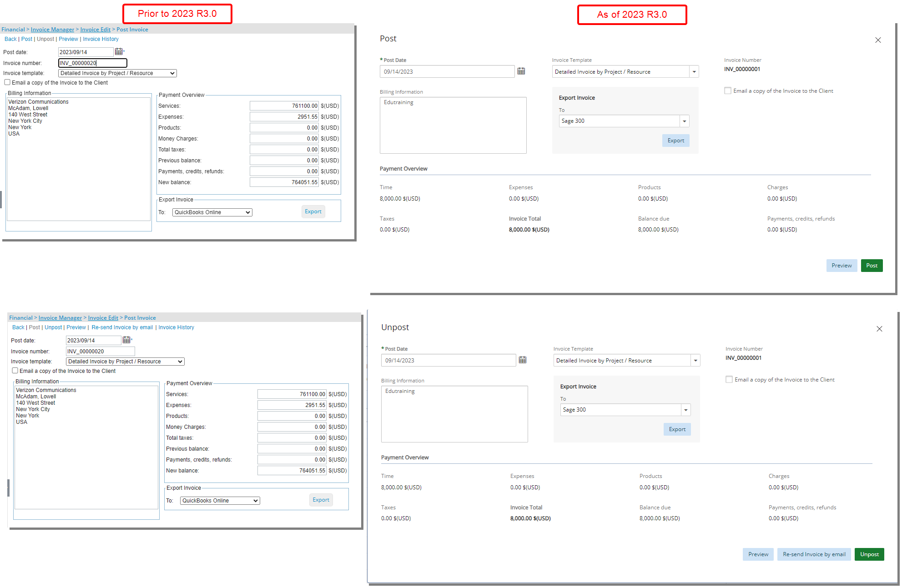Select Unpost in bottom old panel menu
902x588 pixels.
click(x=53, y=327)
